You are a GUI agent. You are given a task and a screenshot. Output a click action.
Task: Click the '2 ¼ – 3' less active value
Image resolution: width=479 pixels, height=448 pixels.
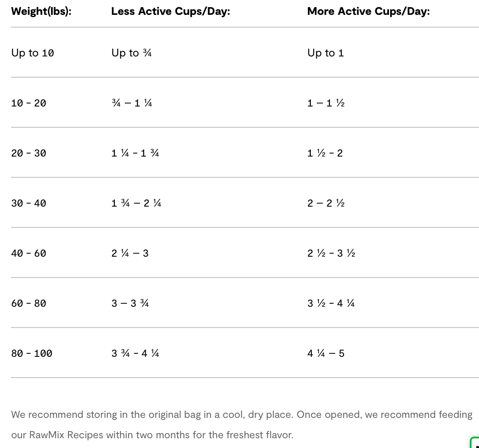pyautogui.click(x=130, y=253)
